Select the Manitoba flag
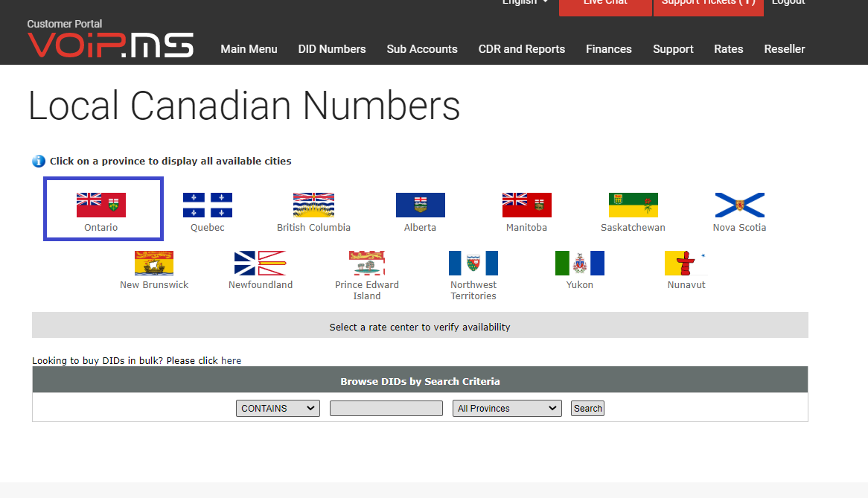This screenshot has height=498, width=868. tap(526, 205)
